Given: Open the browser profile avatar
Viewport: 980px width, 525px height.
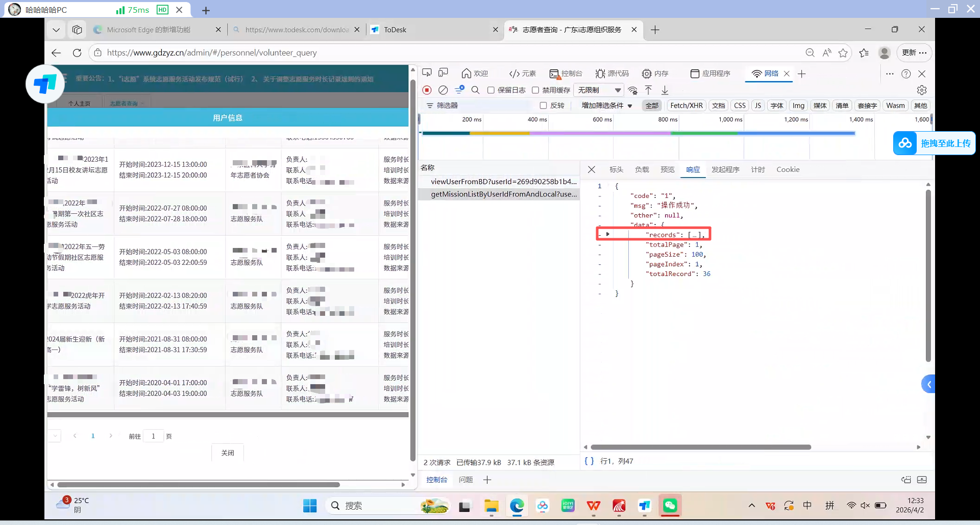Looking at the screenshot, I should pyautogui.click(x=885, y=53).
